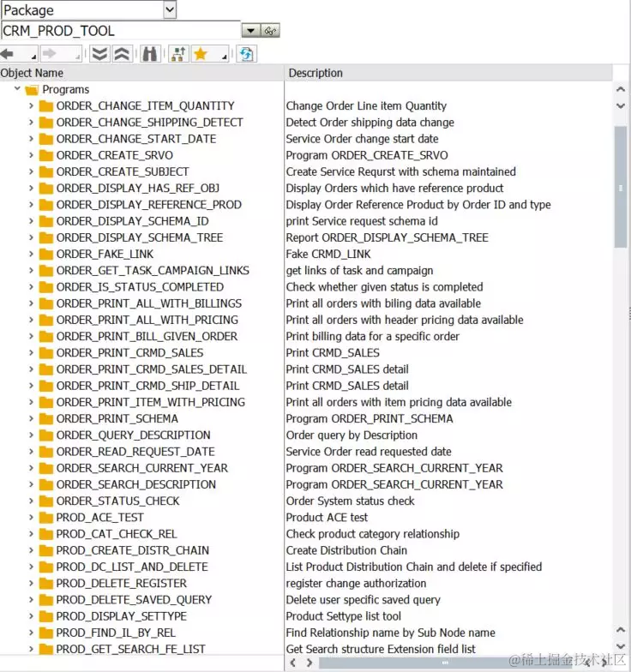
Task: Select PROD_DC_LIST_AND_DELETE tree item
Action: pyautogui.click(x=132, y=567)
